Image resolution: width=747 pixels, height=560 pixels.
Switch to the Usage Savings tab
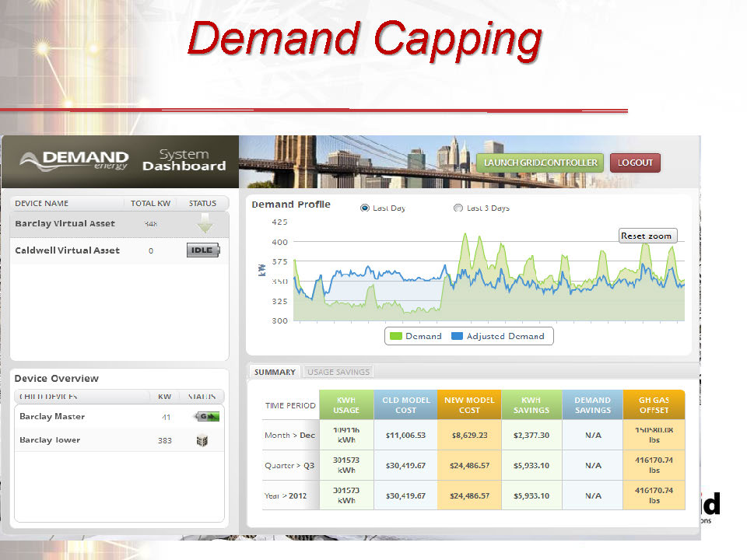coord(338,372)
